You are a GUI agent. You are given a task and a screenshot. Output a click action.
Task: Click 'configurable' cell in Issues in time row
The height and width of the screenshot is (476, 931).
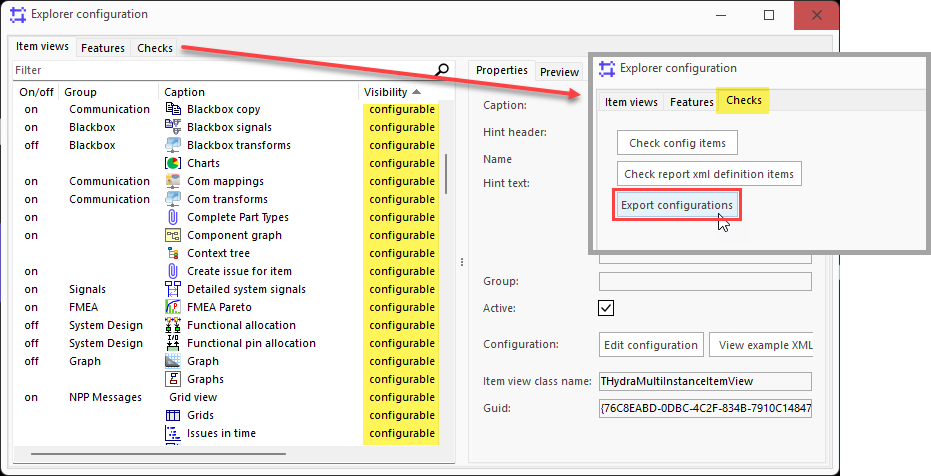401,433
